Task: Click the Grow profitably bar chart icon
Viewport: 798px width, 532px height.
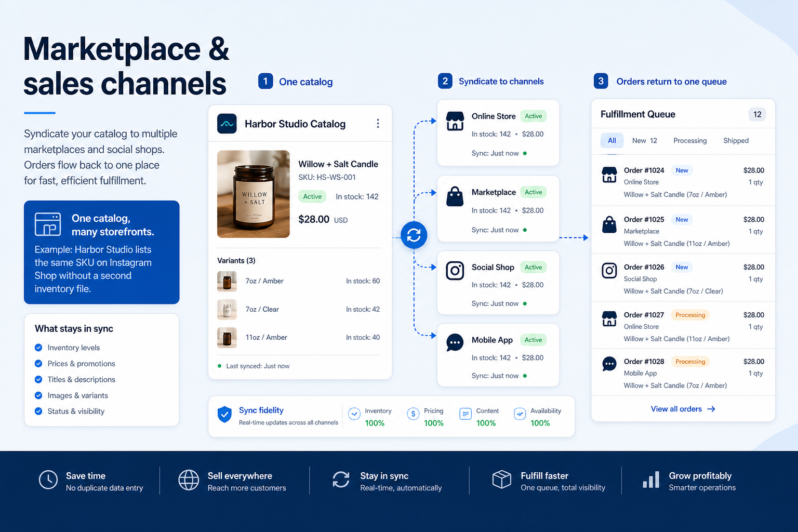Action: [651, 480]
